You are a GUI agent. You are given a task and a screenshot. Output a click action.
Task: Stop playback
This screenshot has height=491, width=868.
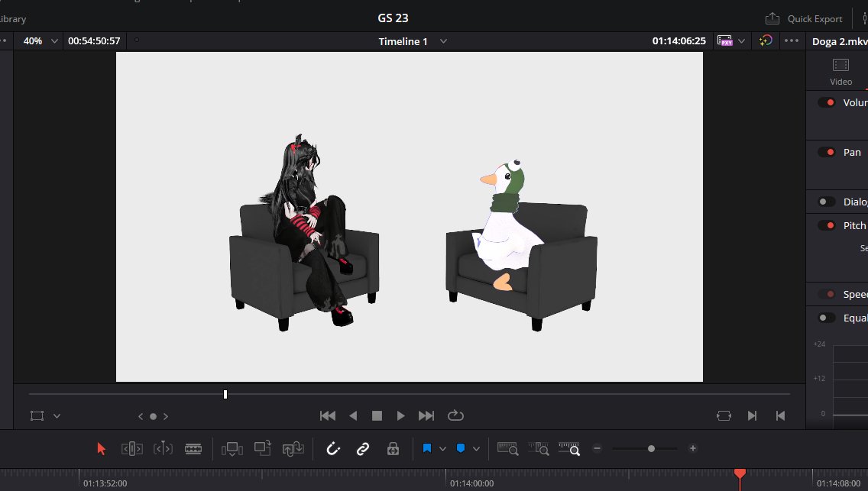click(x=377, y=416)
